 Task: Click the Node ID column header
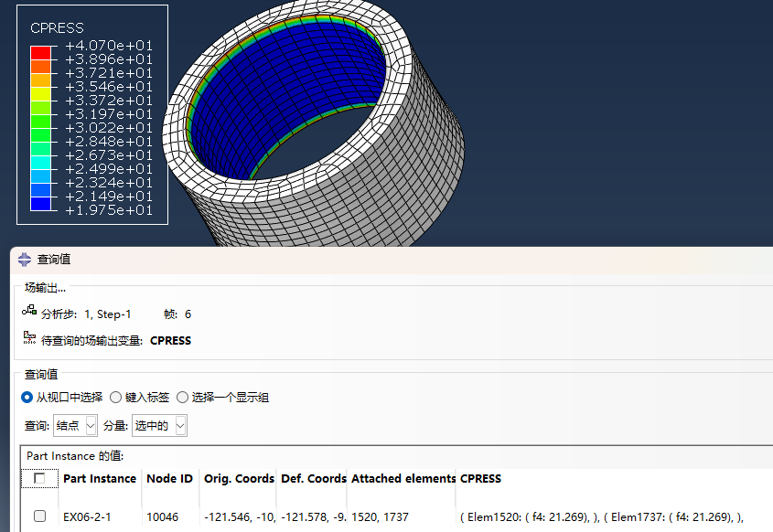click(x=168, y=478)
